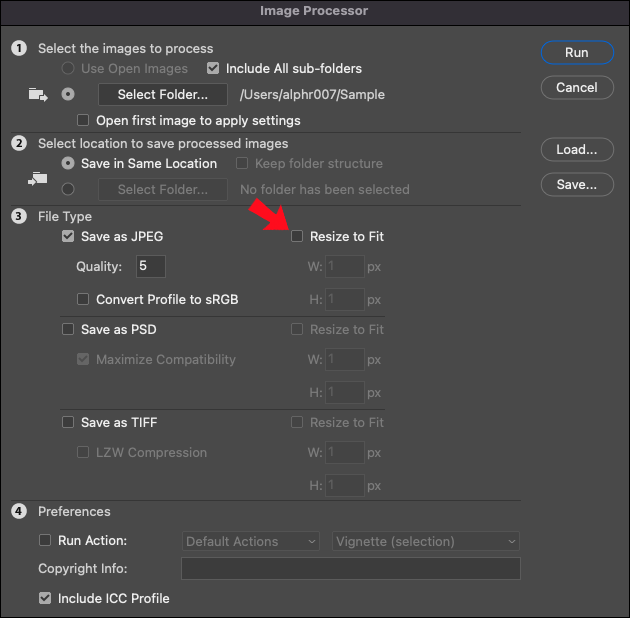Screen dimensions: 630x618
Task: Check the Run Action checkbox
Action: pyautogui.click(x=45, y=541)
